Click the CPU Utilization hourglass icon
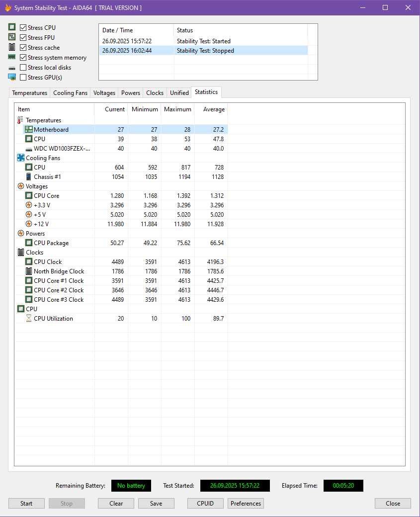This screenshot has width=420, height=517. [x=29, y=318]
